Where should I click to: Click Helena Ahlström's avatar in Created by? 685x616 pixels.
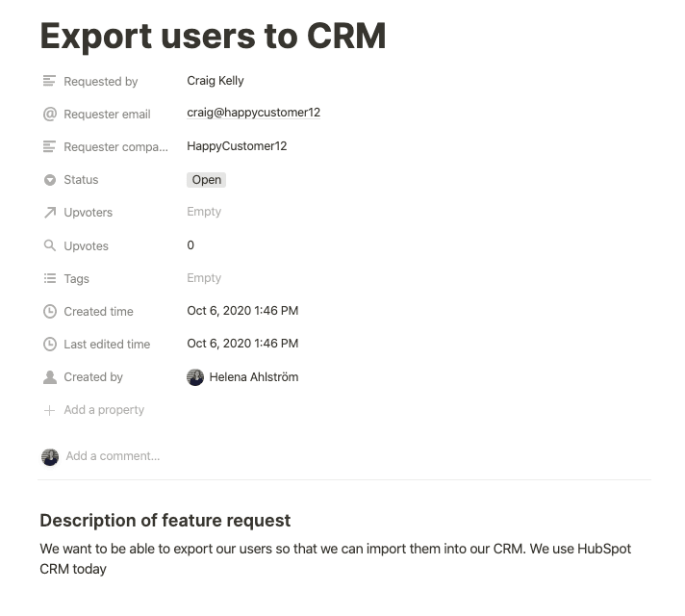195,377
